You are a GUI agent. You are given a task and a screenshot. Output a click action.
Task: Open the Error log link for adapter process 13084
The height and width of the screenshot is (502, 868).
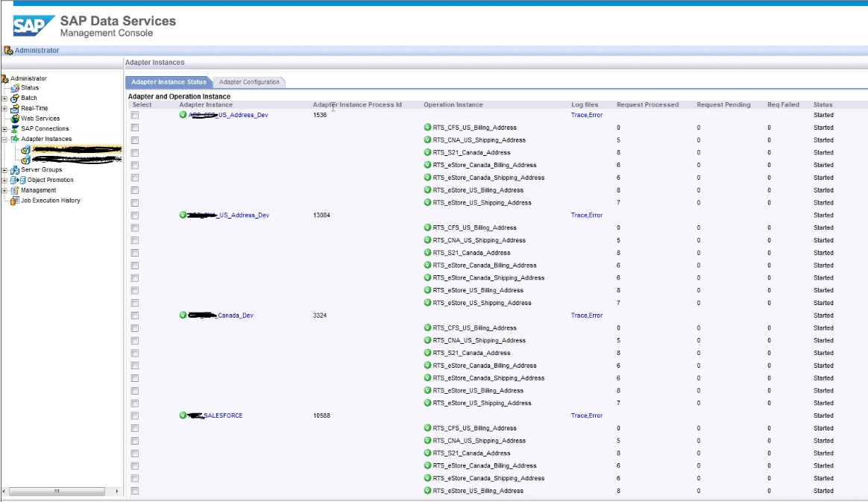[596, 216]
